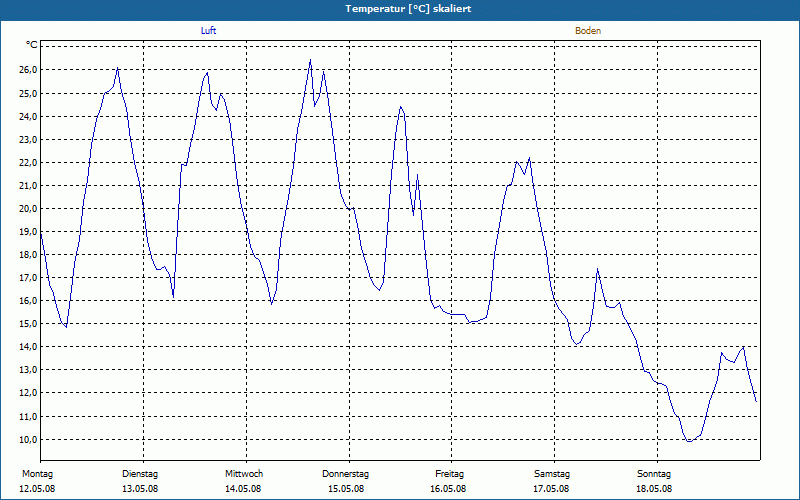Click the 10,0 axis value
The image size is (800, 500).
pos(28,439)
